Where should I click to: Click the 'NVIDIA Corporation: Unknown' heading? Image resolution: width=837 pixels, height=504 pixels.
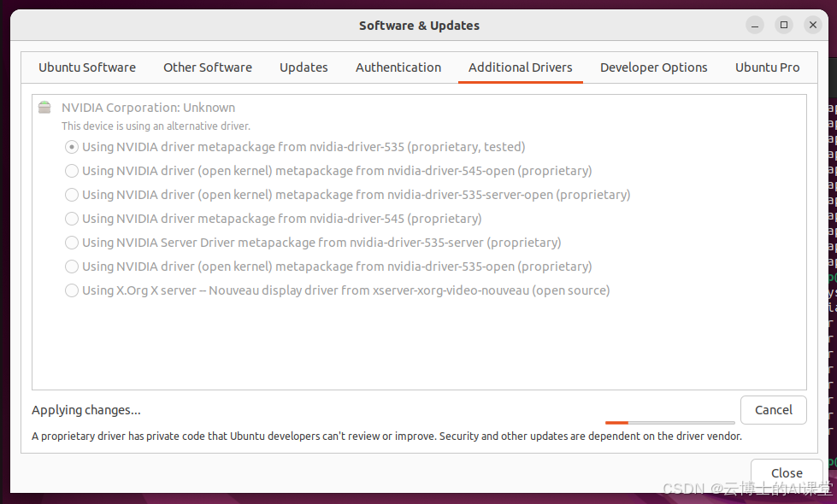149,108
